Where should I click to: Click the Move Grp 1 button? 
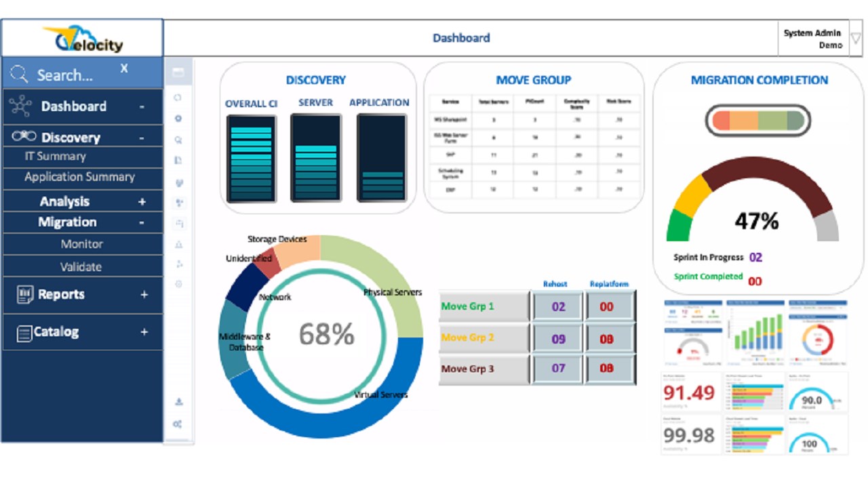point(484,306)
